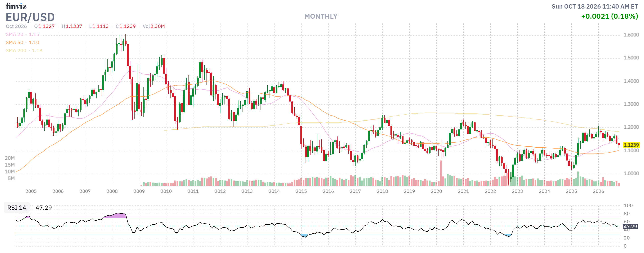Click the 20M volume axis label
This screenshot has height=253, width=644.
10,158
